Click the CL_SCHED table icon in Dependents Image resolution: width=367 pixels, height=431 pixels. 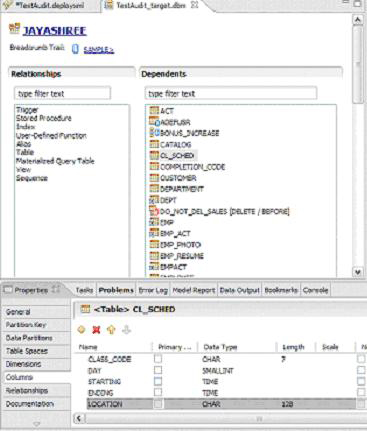(154, 155)
